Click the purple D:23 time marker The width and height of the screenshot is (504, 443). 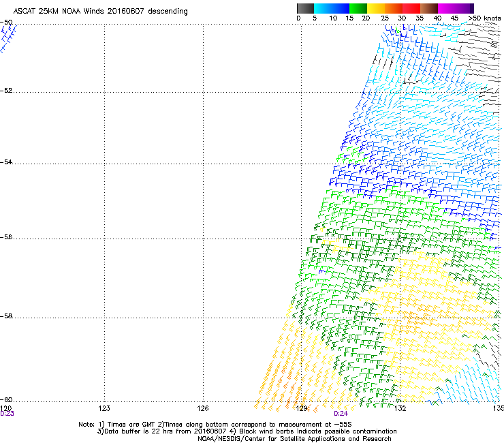(x=7, y=414)
